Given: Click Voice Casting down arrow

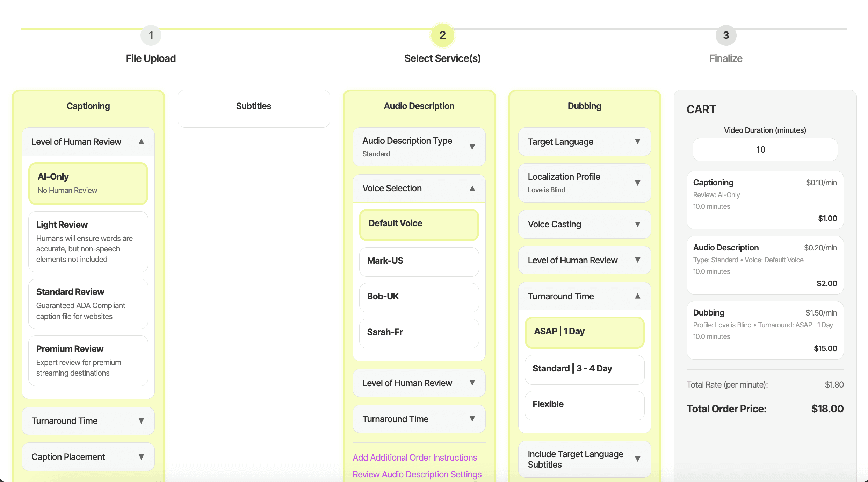Looking at the screenshot, I should [x=637, y=224].
